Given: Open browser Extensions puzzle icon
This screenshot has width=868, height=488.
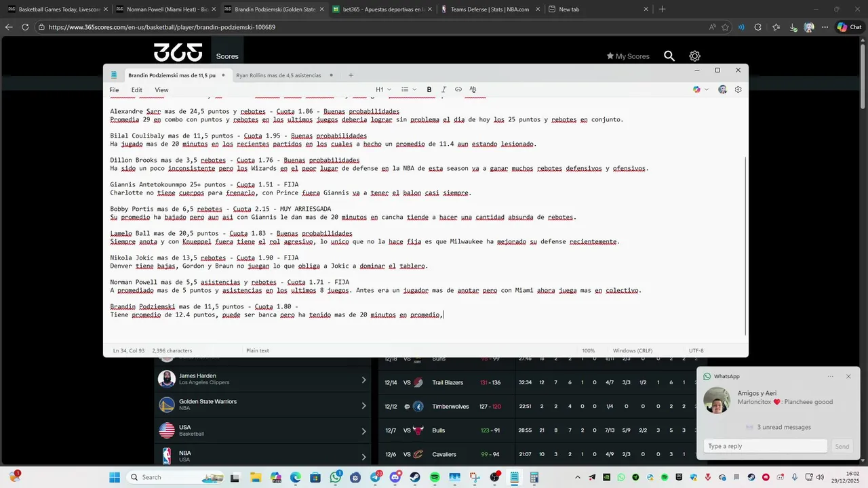Looking at the screenshot, I should click(x=758, y=27).
